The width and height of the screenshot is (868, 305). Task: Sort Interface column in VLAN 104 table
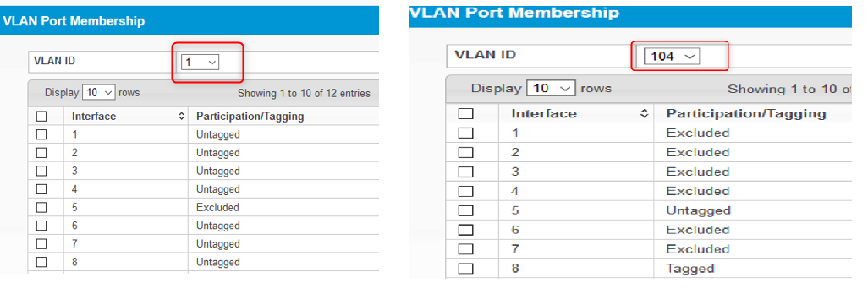tap(644, 113)
